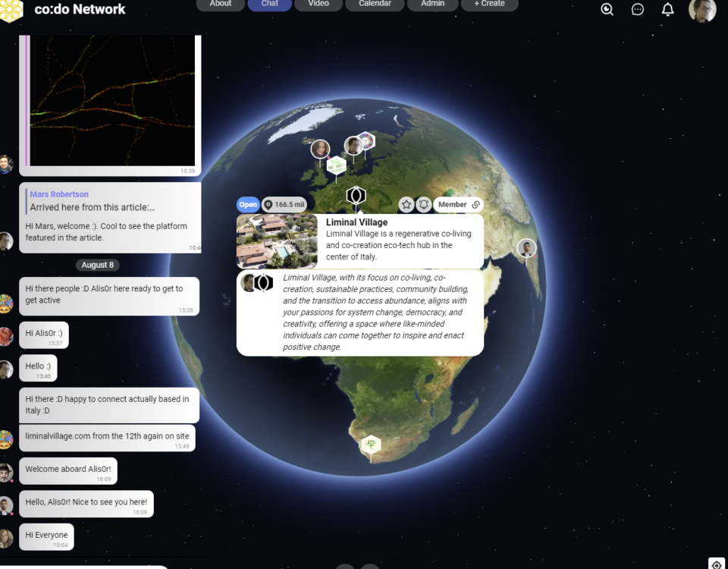
Task: Select the hexagon marker in South Africa
Action: point(371,445)
